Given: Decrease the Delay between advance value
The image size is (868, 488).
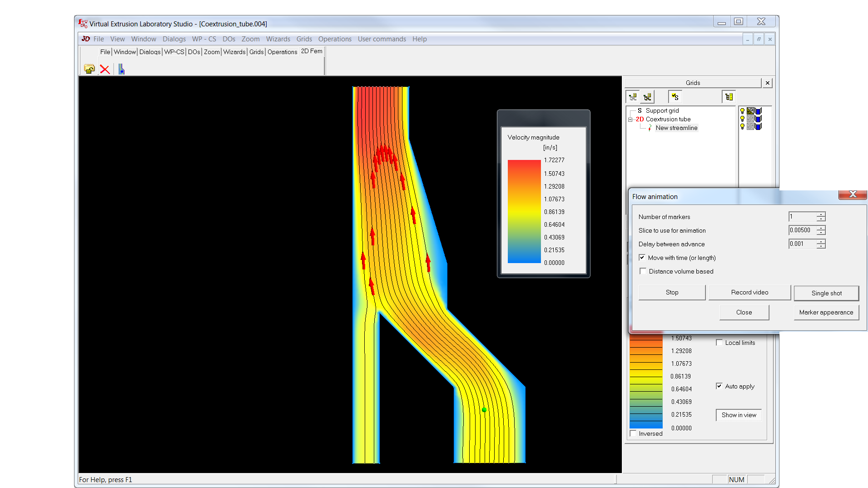Looking at the screenshot, I should pyautogui.click(x=821, y=246).
